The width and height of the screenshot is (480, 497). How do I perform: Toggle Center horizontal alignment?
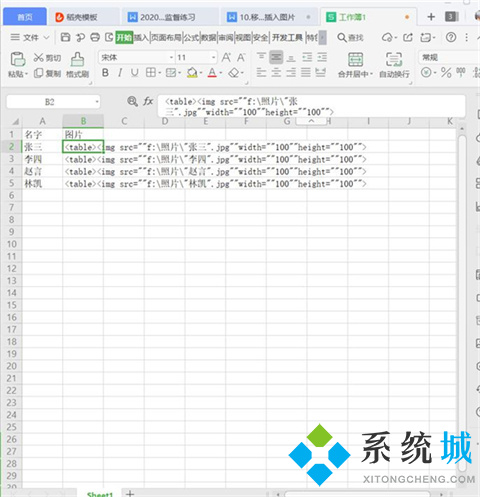point(276,72)
